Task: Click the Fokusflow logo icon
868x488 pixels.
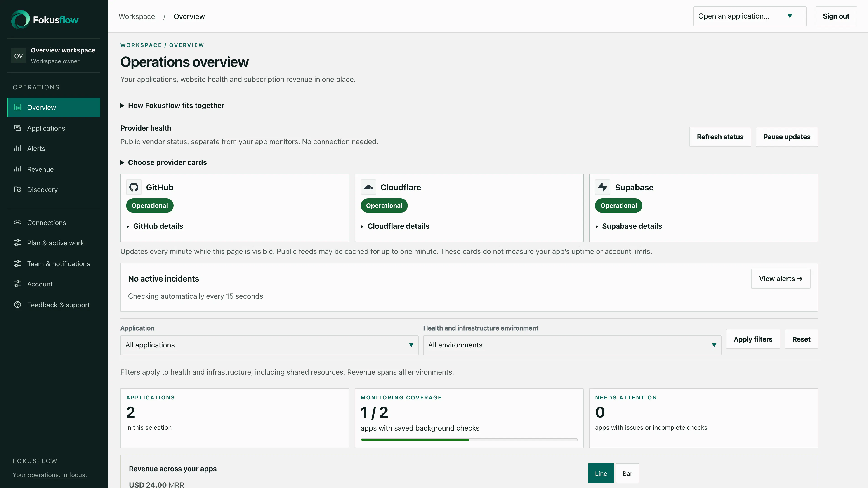Action: tap(21, 19)
